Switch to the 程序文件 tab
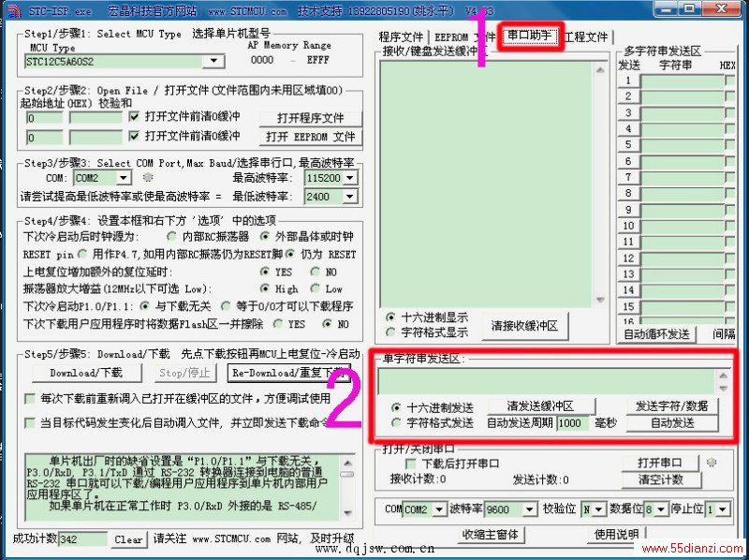 402,37
